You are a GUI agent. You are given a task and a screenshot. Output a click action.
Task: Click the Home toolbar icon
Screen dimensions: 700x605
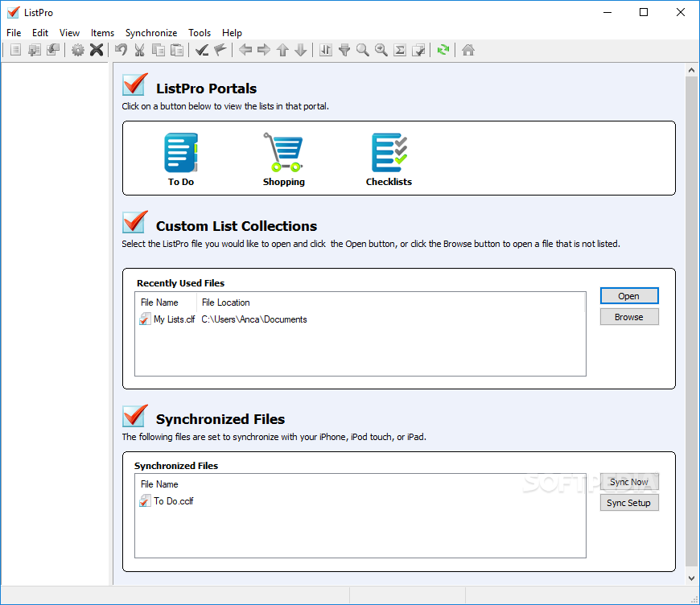[x=467, y=50]
